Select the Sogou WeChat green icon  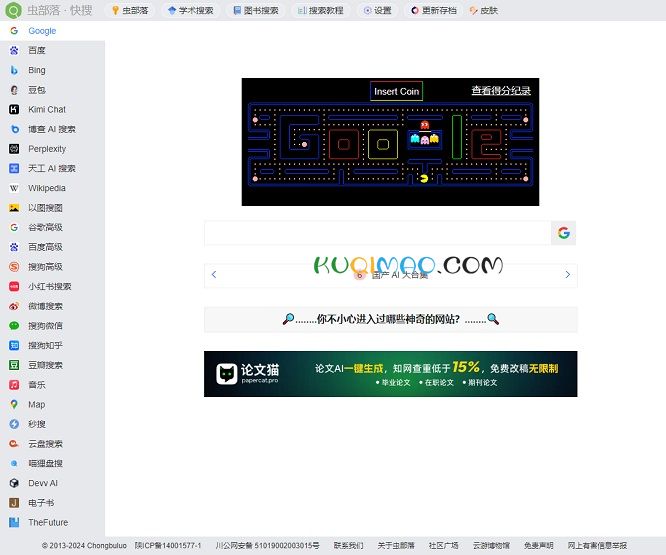coord(14,326)
